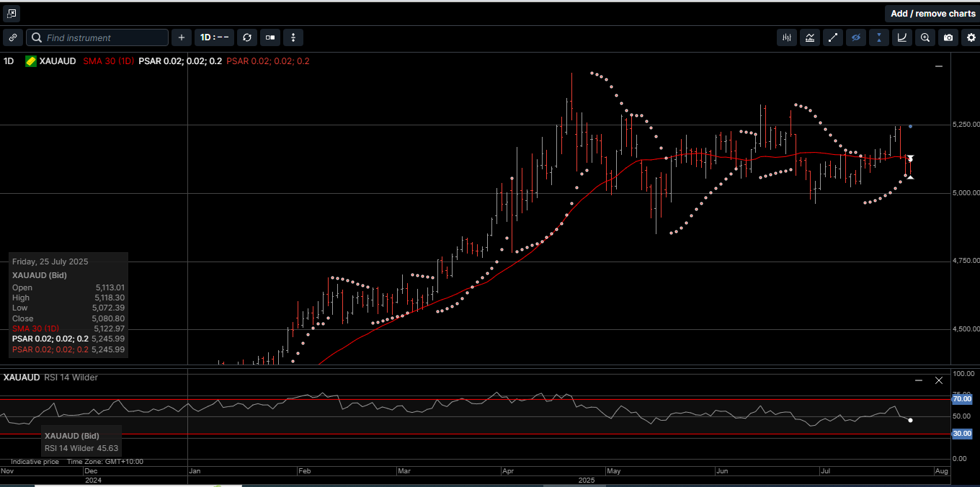
Task: Toggle the crossed-eye hide annotations icon
Action: tap(856, 37)
